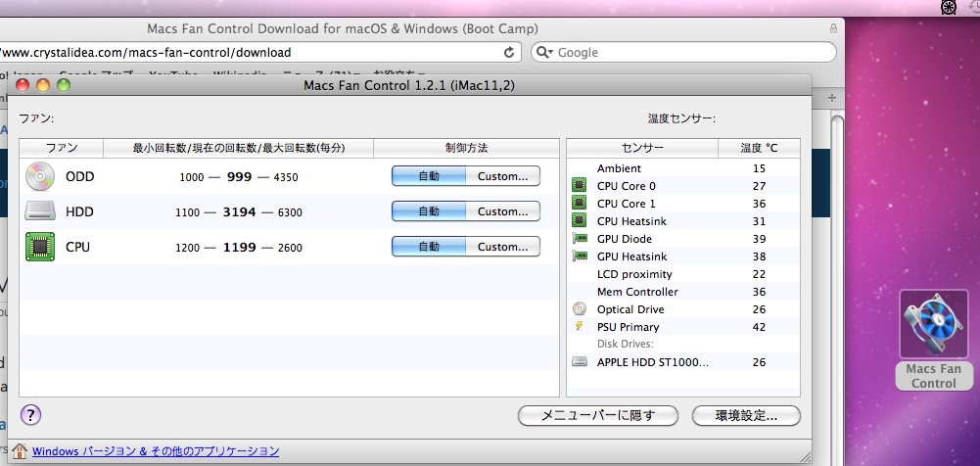Set CPU fan to 自動
The height and width of the screenshot is (466, 980).
click(x=429, y=247)
